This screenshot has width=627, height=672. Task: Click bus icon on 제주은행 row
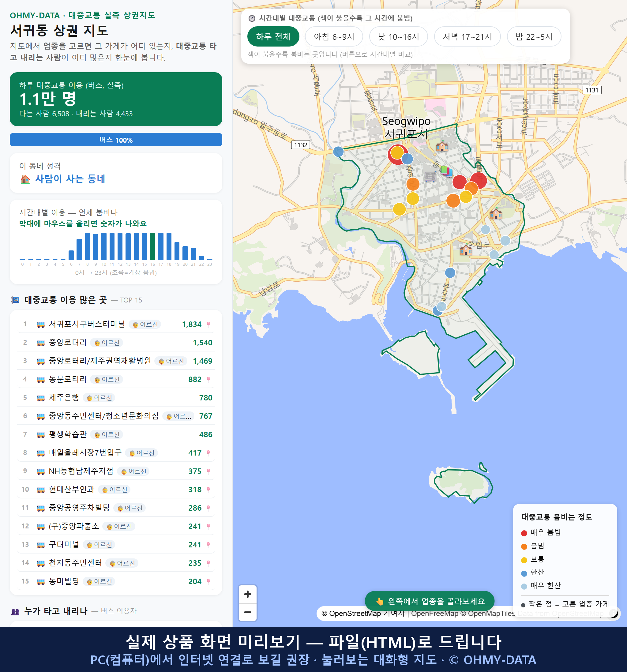(40, 398)
